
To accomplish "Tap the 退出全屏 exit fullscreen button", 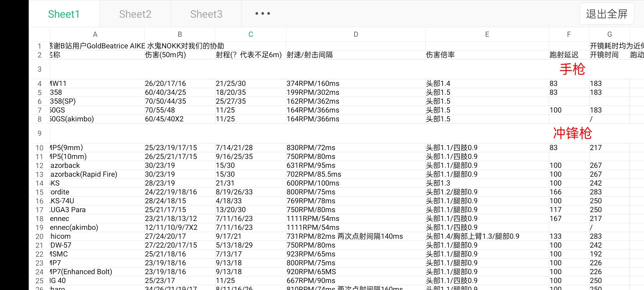I will pos(607,14).
